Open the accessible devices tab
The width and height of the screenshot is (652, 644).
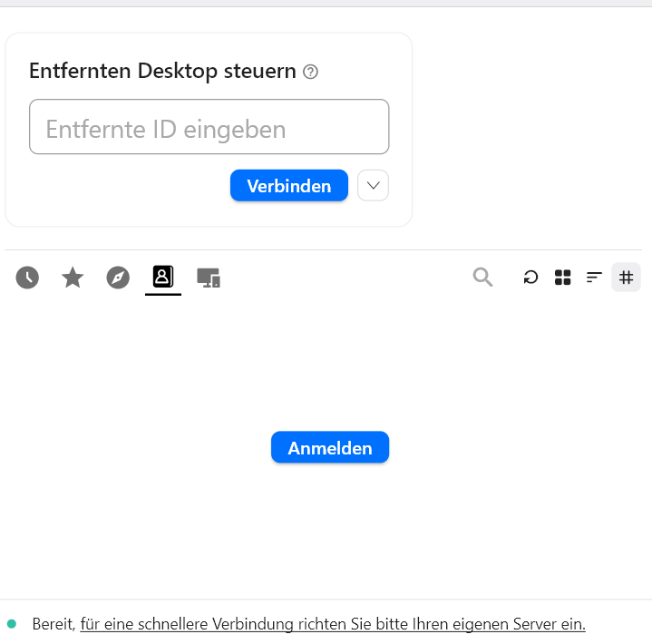tap(209, 278)
